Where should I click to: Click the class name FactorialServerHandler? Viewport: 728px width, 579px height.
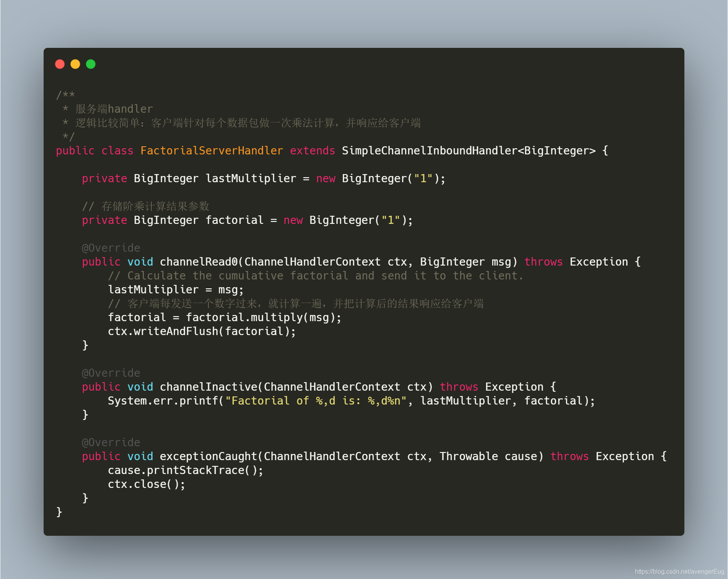point(212,151)
